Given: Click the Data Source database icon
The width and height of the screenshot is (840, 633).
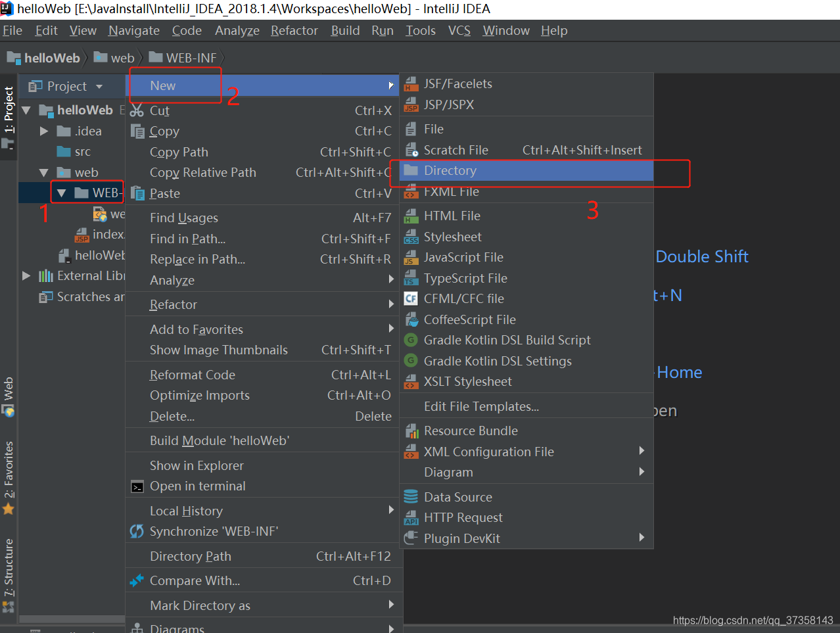Looking at the screenshot, I should (x=411, y=497).
